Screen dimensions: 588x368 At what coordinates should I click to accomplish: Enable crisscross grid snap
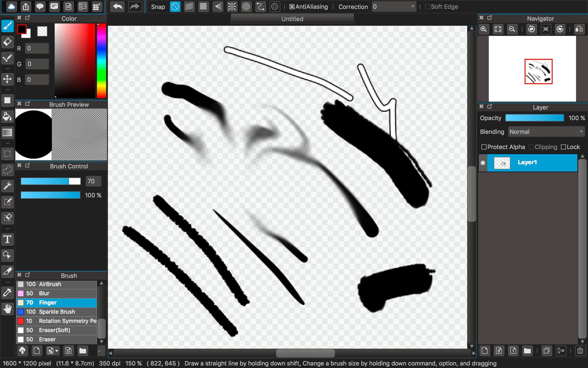tap(203, 7)
